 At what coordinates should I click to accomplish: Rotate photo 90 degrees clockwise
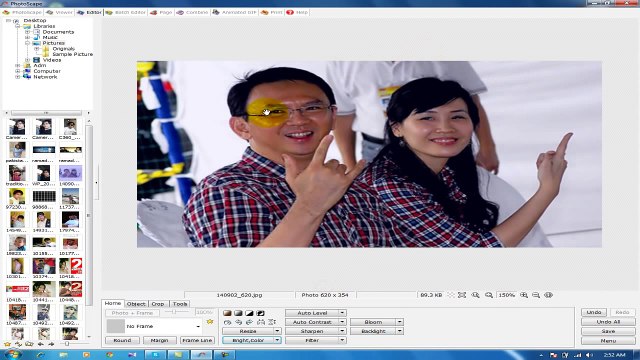(x=249, y=322)
